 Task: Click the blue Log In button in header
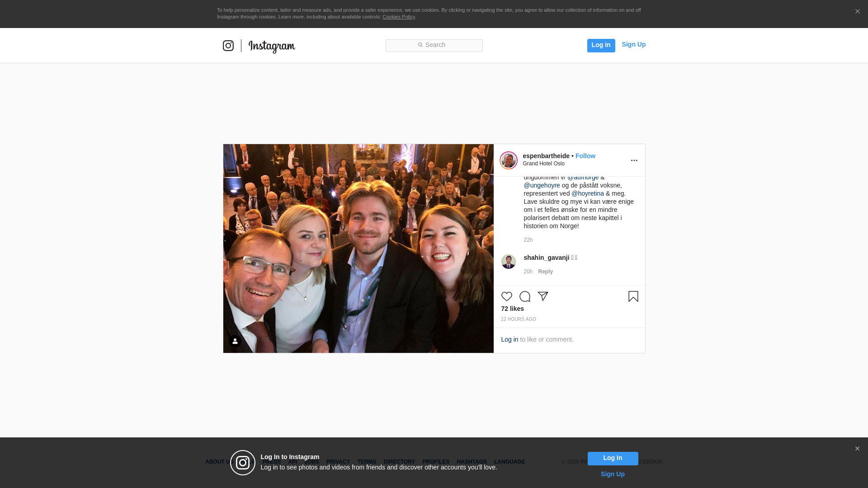(x=601, y=45)
